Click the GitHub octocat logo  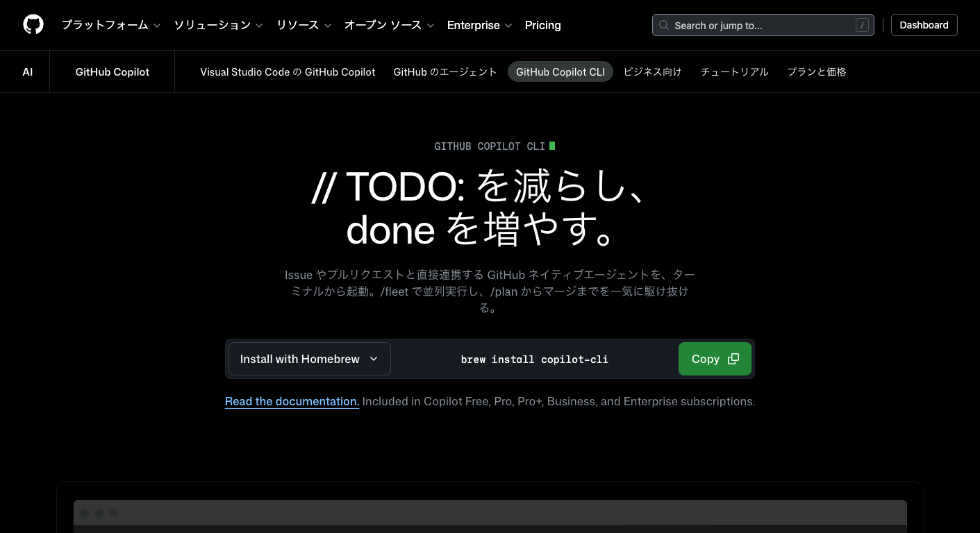pos(33,24)
